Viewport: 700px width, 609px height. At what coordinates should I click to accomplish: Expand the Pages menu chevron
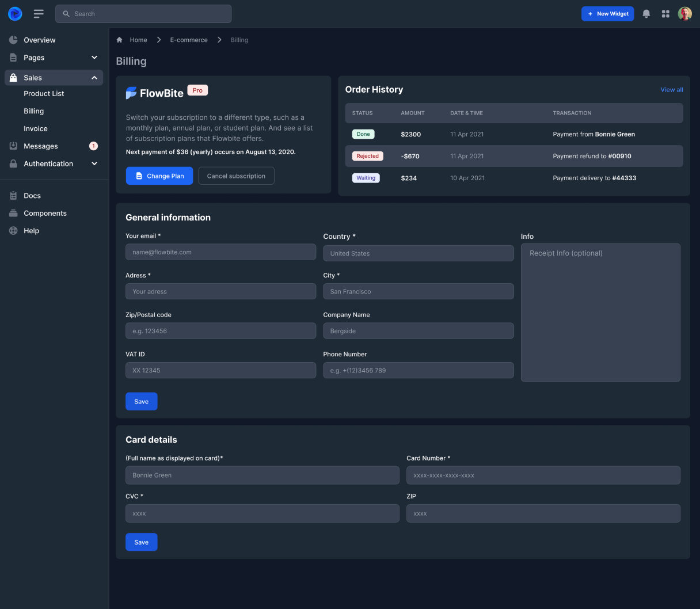(x=94, y=58)
